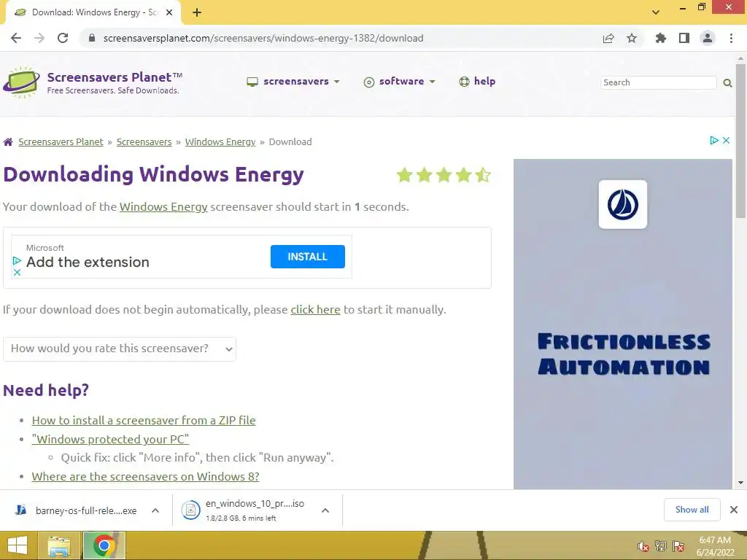Expand the 'How would you rate this screensaver?' dropdown

120,349
